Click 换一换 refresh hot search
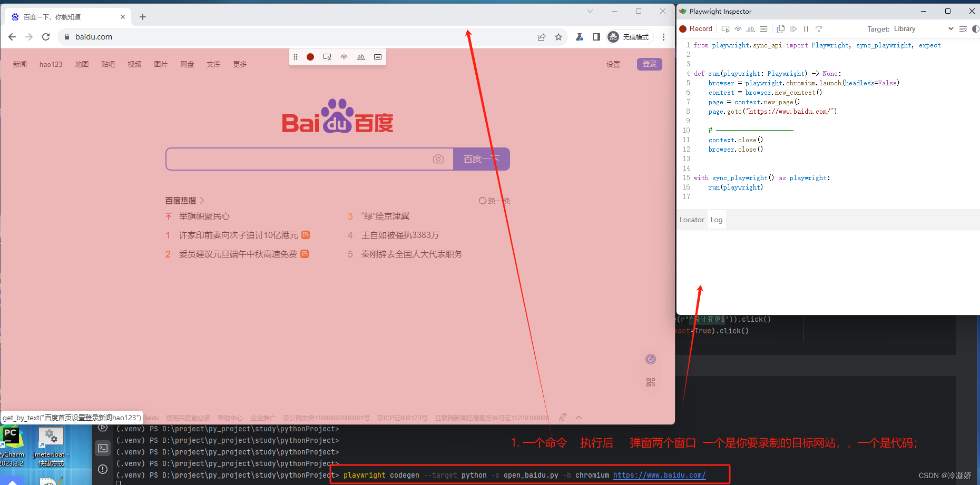The height and width of the screenshot is (485, 980). 494,201
